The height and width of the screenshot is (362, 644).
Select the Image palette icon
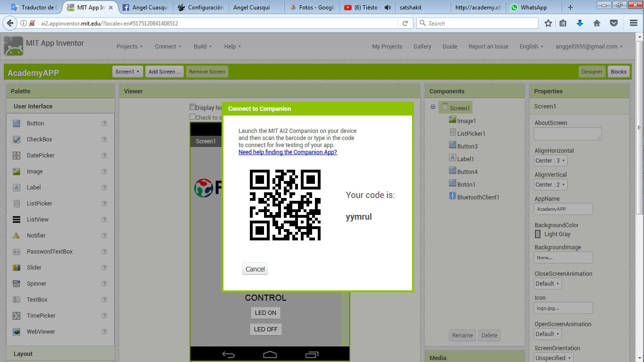(x=17, y=172)
